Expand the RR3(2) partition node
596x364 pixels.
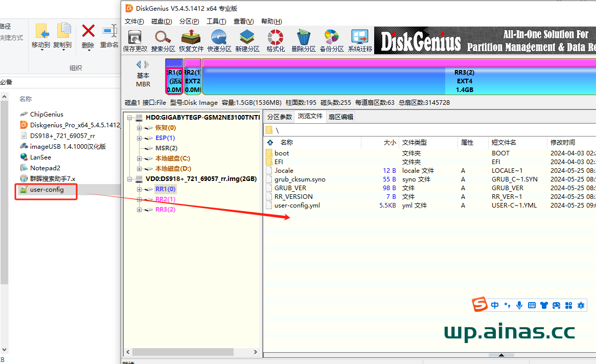(x=139, y=210)
